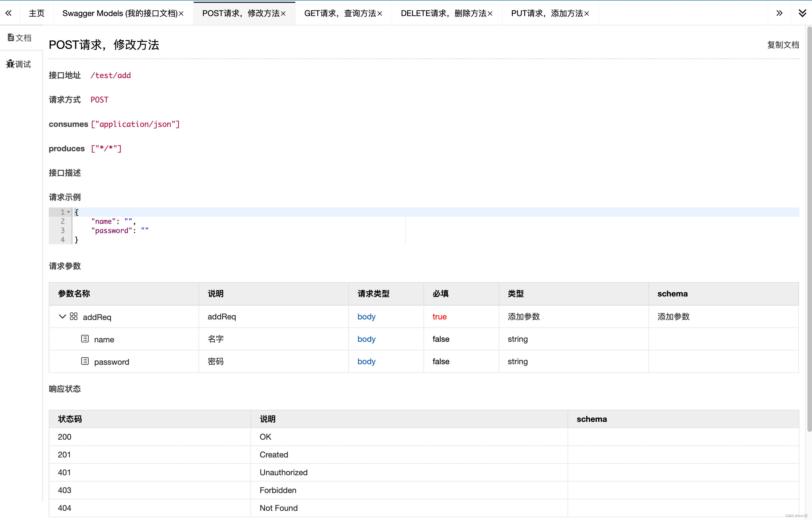
Task: Switch to the GET请求，查询方法 tab
Action: click(x=340, y=13)
